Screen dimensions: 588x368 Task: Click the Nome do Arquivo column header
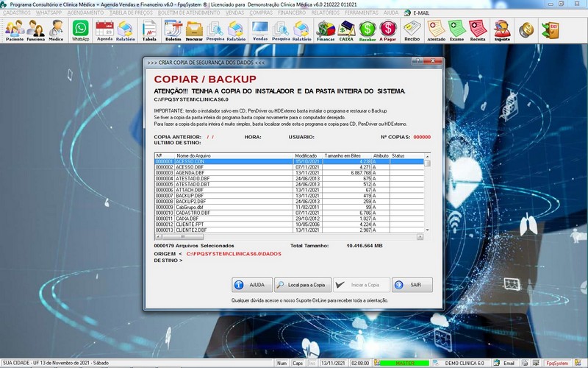click(234, 155)
